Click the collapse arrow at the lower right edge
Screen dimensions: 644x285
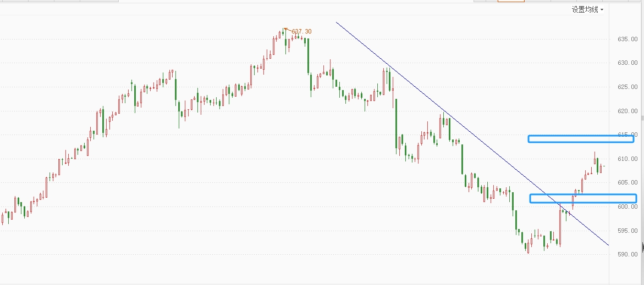[642, 248]
